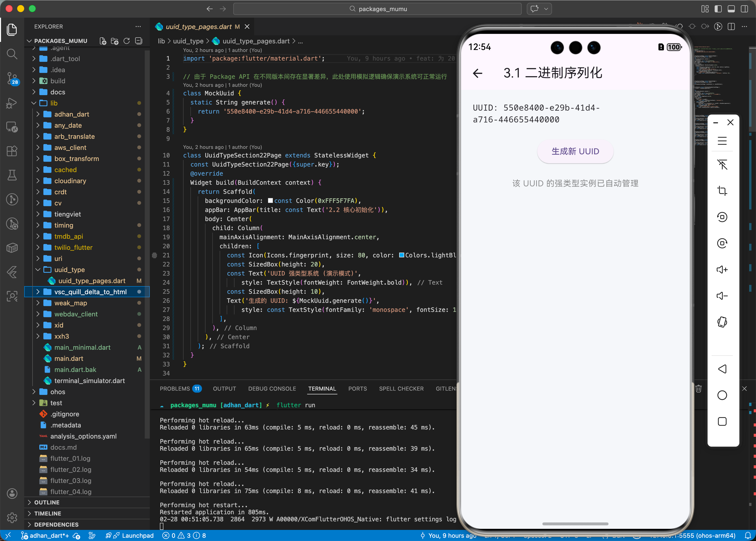Screen dimensions: 756x541
Task: Rotate the emulator device icon
Action: tap(722, 322)
